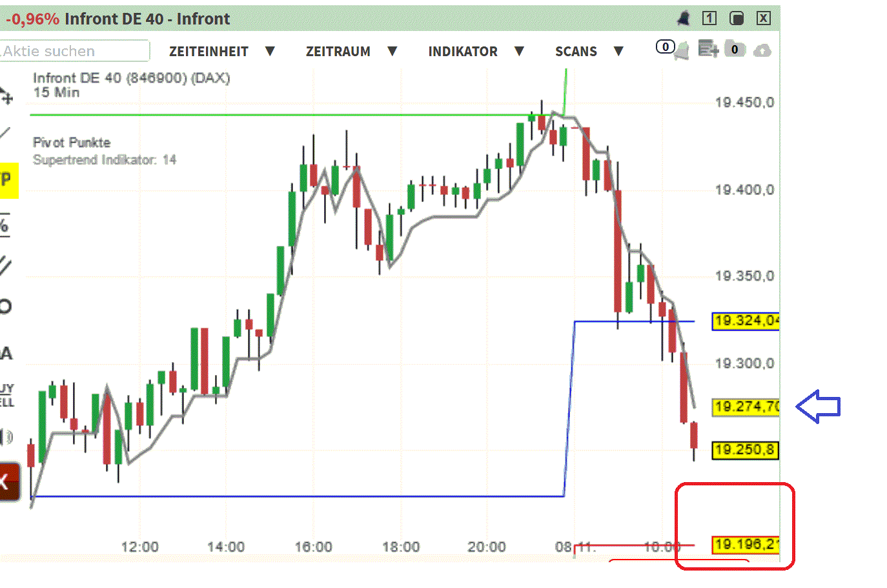The width and height of the screenshot is (887, 588).
Task: Click the BUY SELL marker tool
Action: click(x=6, y=395)
